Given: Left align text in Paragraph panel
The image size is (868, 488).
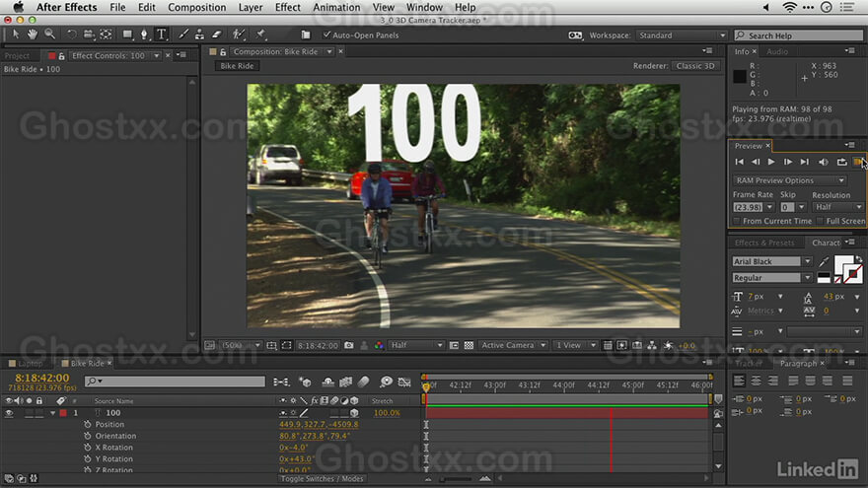Looking at the screenshot, I should pyautogui.click(x=739, y=381).
